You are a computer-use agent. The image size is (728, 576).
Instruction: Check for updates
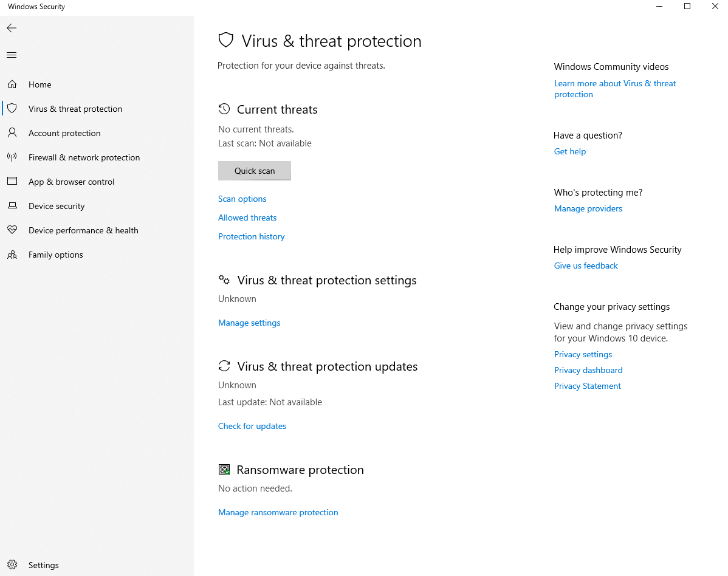click(x=252, y=426)
